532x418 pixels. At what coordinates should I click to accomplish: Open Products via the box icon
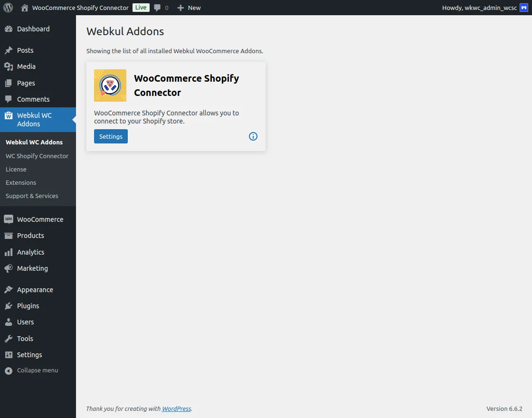click(x=8, y=236)
